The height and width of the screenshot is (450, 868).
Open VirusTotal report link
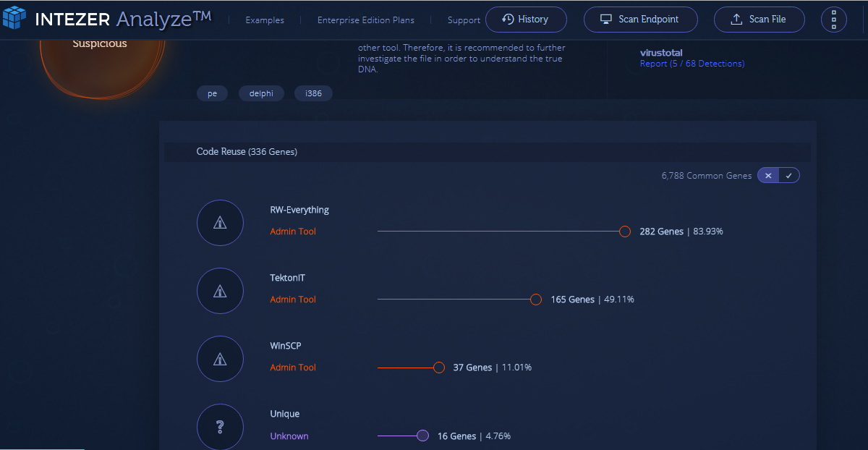coord(692,64)
